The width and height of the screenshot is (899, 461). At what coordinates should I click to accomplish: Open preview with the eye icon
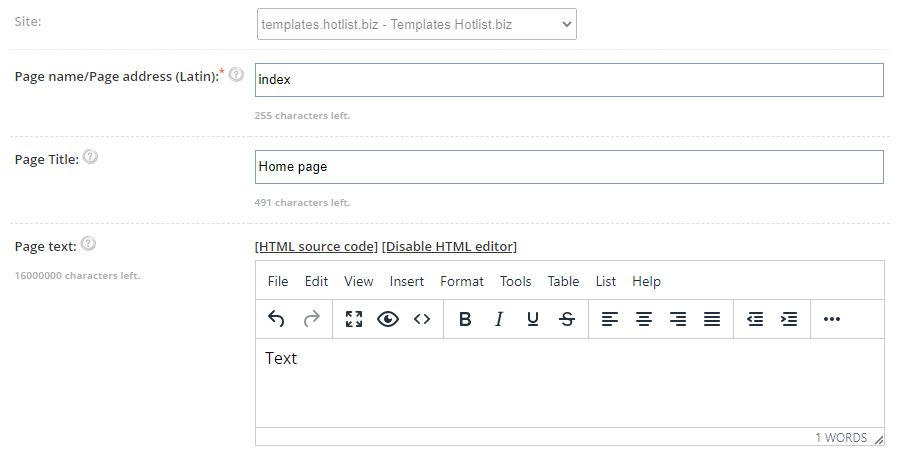click(x=388, y=319)
